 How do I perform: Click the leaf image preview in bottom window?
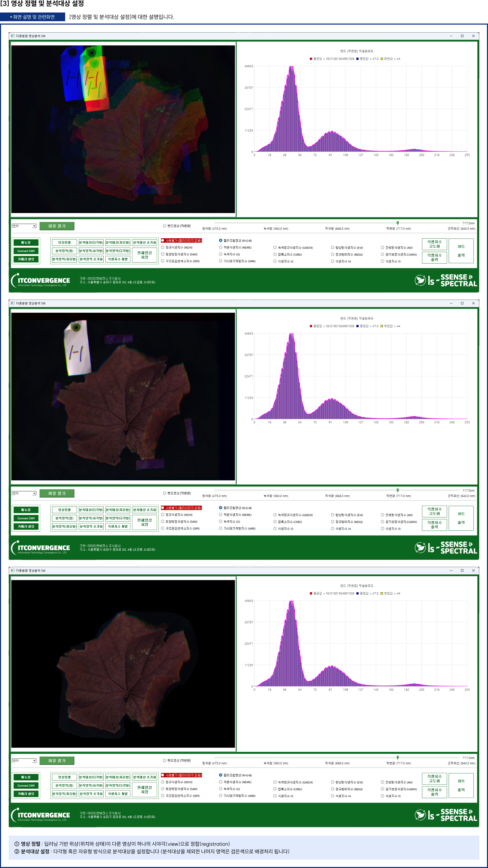123,664
